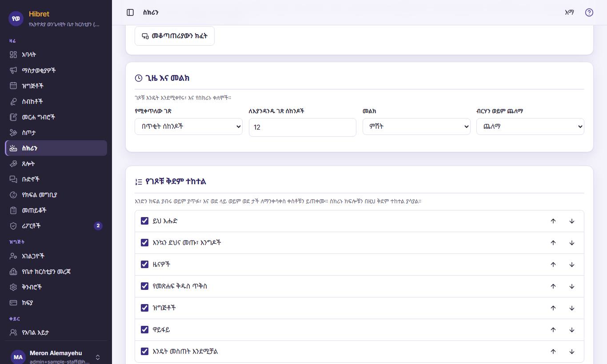Open ስጦታ in the sidebar
Viewport: 607px width, 364px height.
click(56, 132)
